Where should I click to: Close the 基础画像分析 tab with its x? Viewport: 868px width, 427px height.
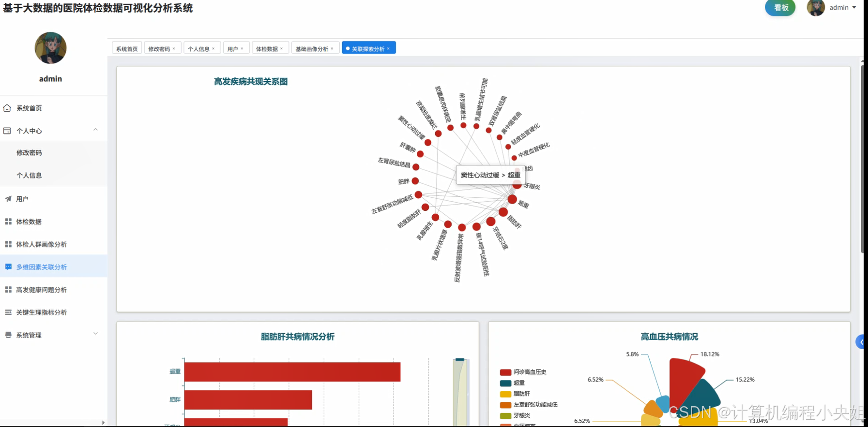[x=332, y=48]
